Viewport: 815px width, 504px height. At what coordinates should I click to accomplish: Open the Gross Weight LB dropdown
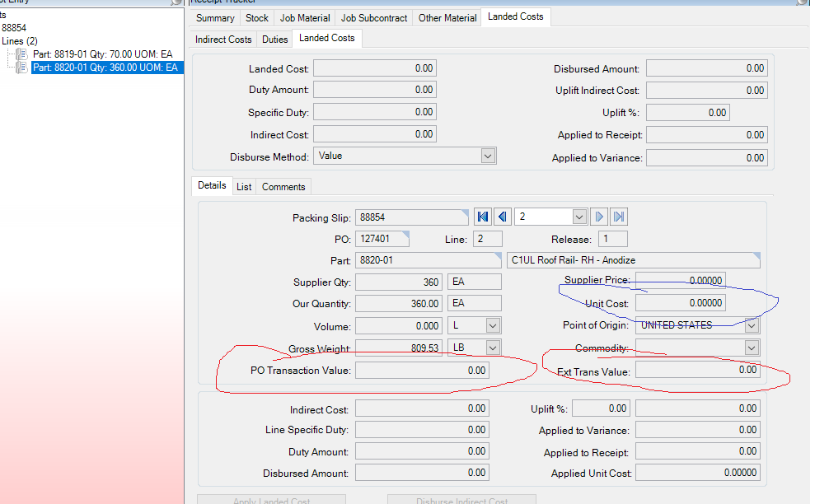(493, 347)
